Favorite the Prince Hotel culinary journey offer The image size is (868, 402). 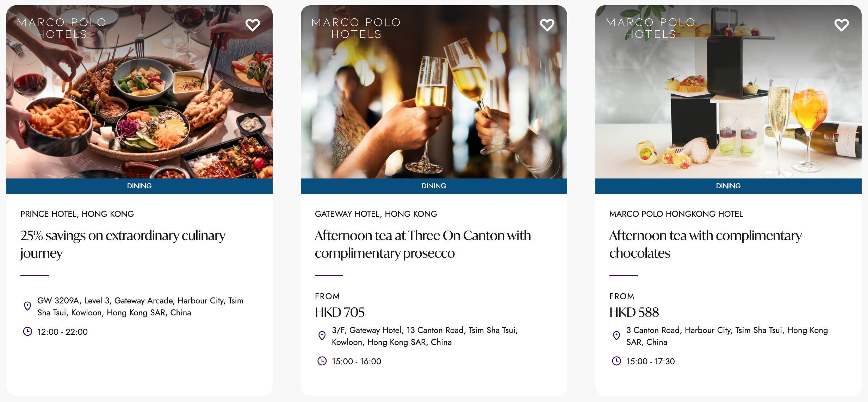click(x=253, y=25)
